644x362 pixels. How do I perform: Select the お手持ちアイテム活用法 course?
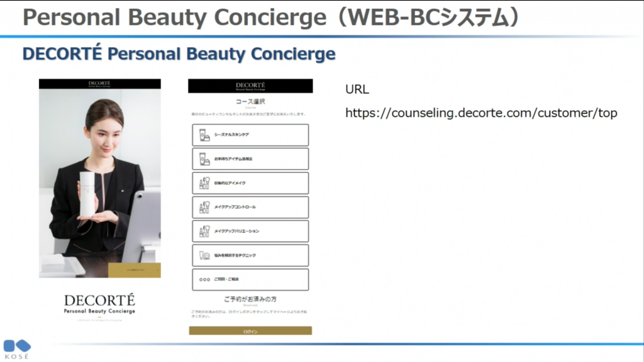click(x=250, y=158)
